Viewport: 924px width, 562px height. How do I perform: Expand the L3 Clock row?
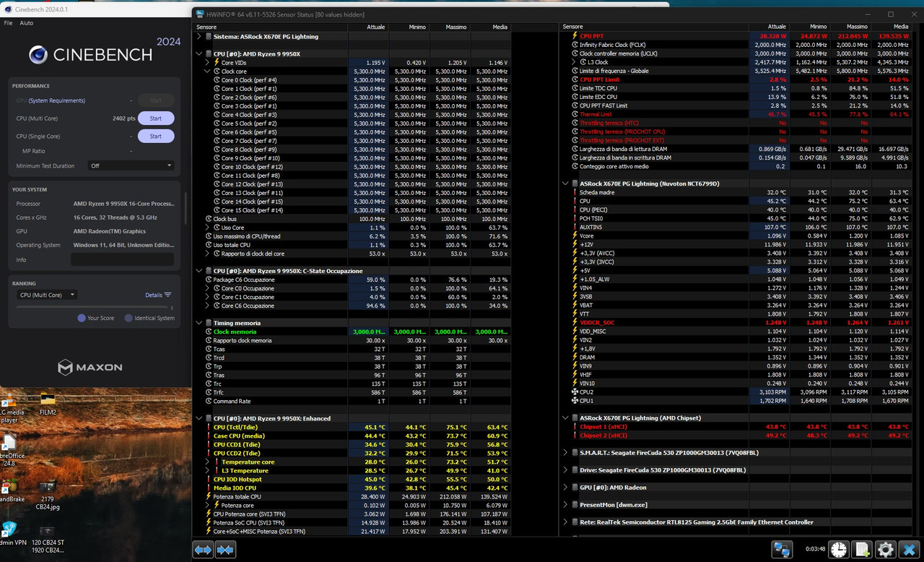click(x=574, y=62)
